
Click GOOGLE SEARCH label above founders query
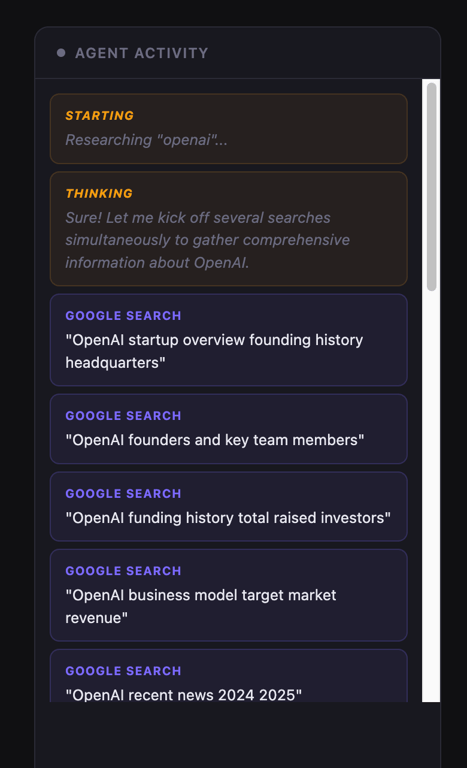pos(123,416)
